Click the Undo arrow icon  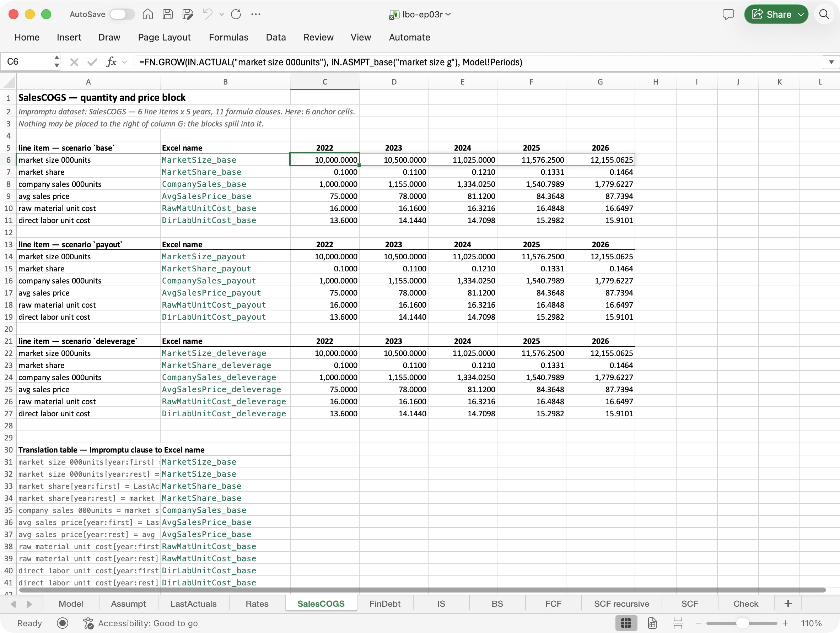(208, 15)
